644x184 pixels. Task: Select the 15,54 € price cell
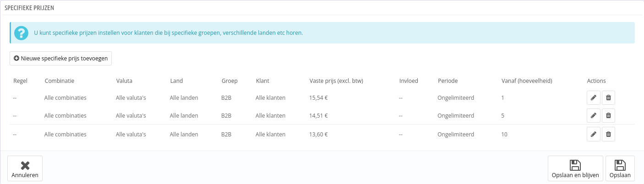[x=319, y=97]
